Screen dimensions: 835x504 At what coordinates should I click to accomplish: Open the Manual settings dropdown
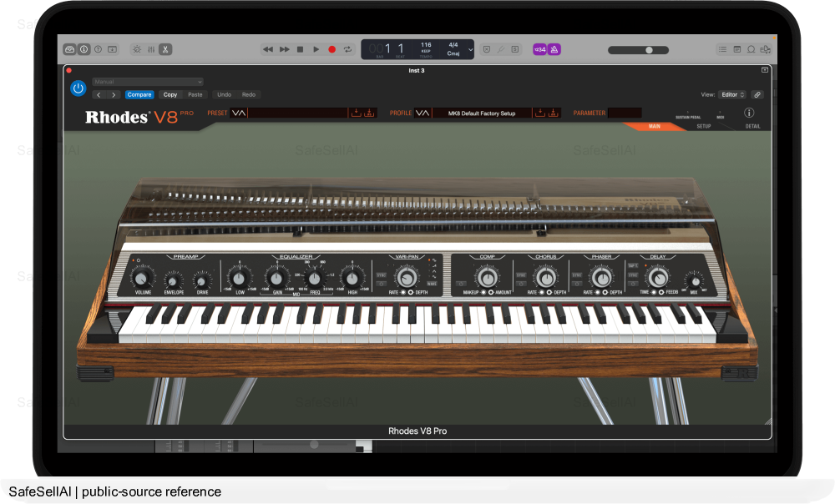point(148,82)
